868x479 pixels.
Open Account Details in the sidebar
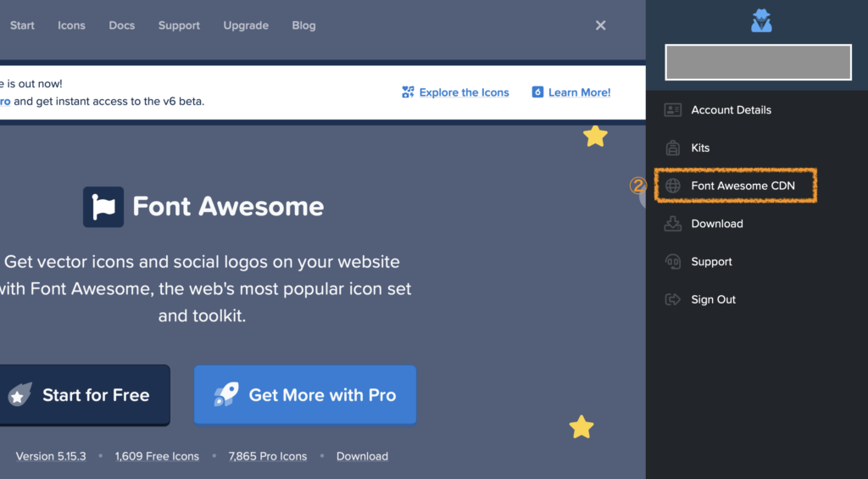click(x=732, y=109)
